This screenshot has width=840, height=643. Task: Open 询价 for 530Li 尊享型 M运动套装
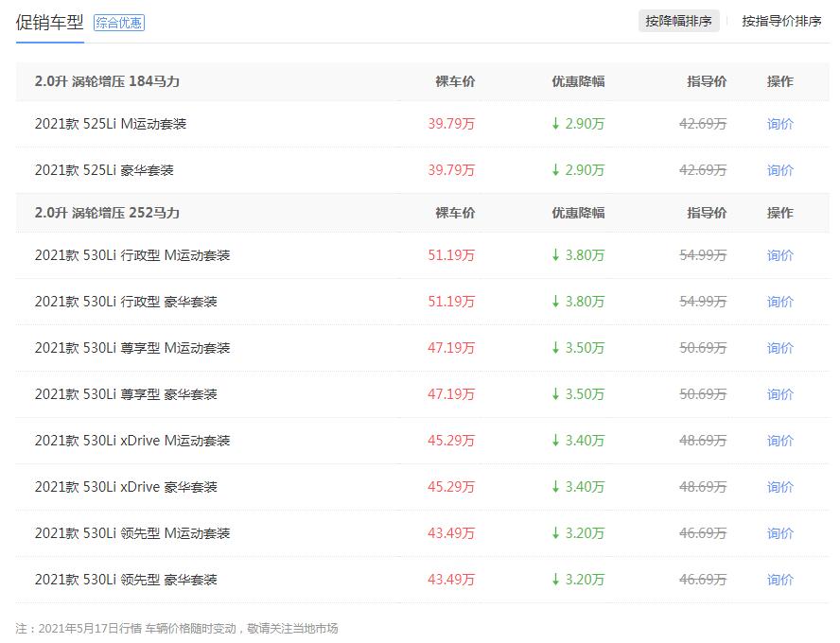(x=780, y=348)
